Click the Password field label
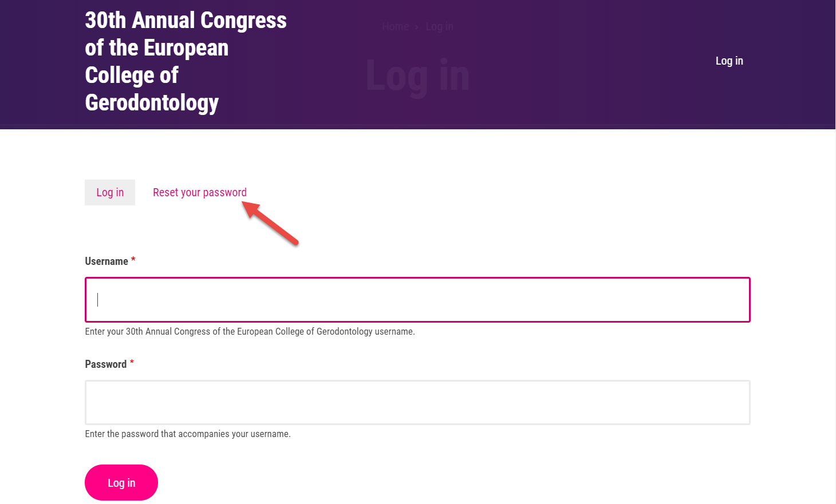The height and width of the screenshot is (504, 836). (106, 364)
